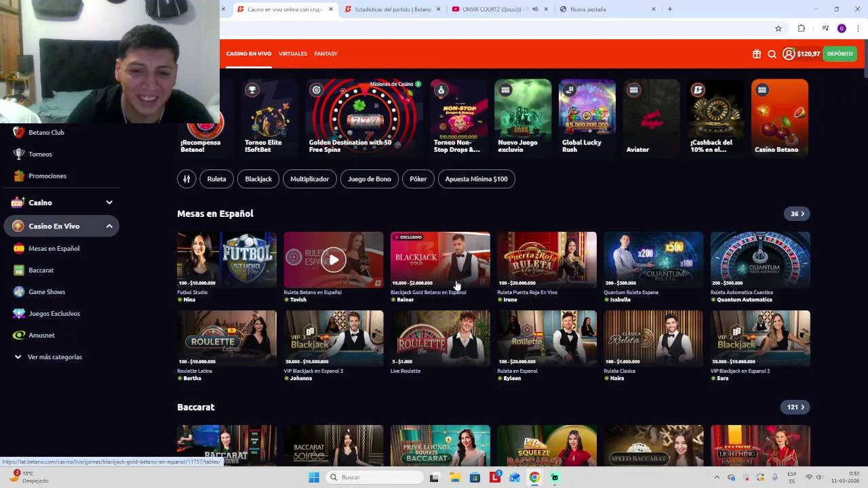Open Game Shows sidebar category

coord(47,291)
